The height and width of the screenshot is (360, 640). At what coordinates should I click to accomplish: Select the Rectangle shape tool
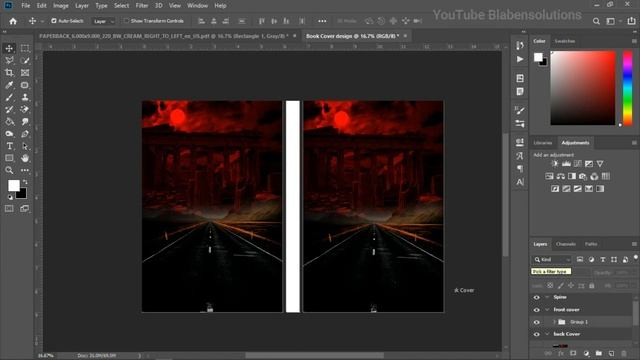pos(9,158)
